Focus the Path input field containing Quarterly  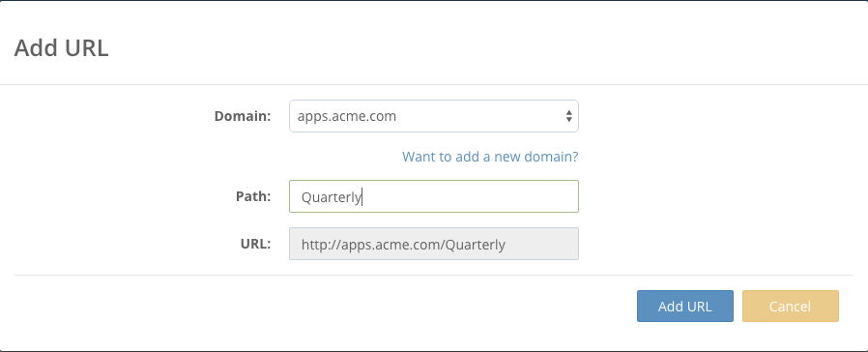point(433,196)
